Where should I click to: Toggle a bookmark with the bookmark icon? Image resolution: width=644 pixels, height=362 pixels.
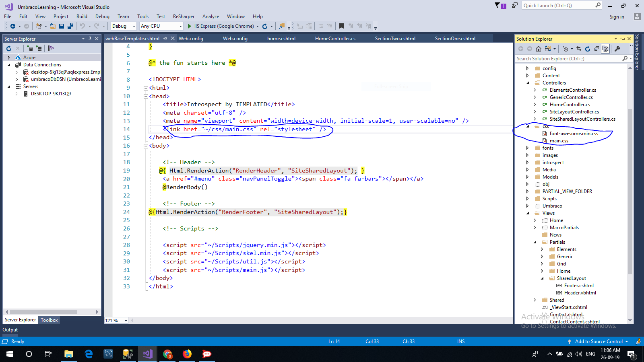341,26
